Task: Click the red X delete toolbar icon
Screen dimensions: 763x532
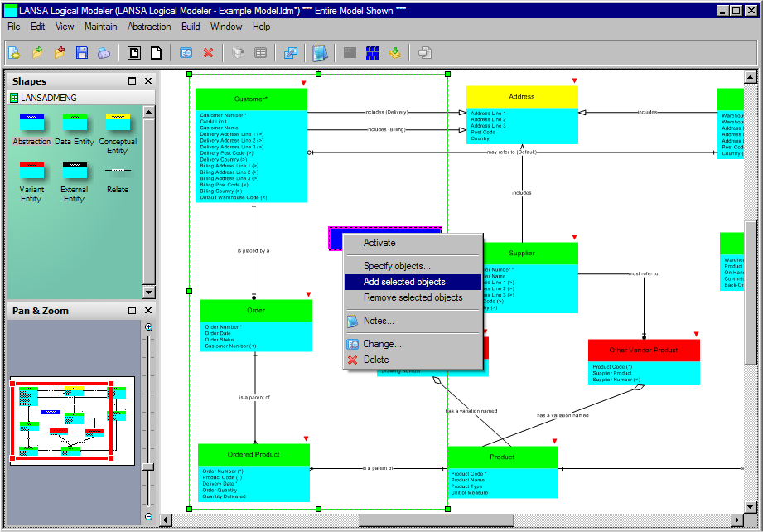Action: pos(208,52)
